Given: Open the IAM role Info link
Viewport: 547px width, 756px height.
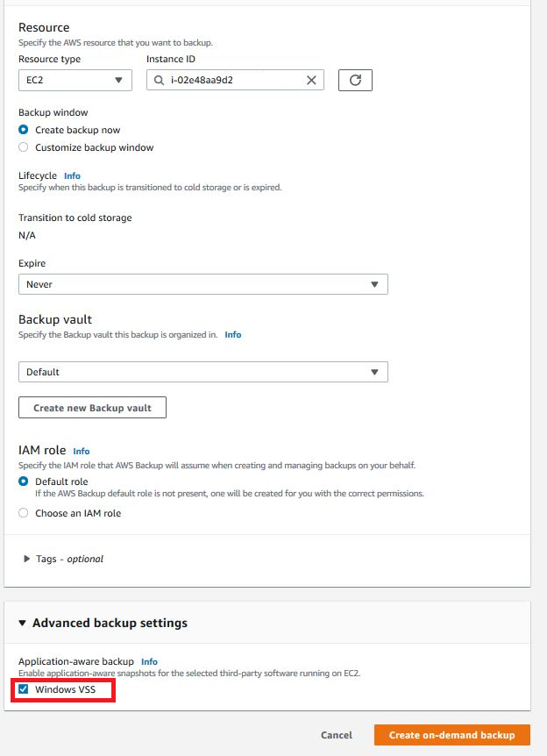Looking at the screenshot, I should coord(81,451).
